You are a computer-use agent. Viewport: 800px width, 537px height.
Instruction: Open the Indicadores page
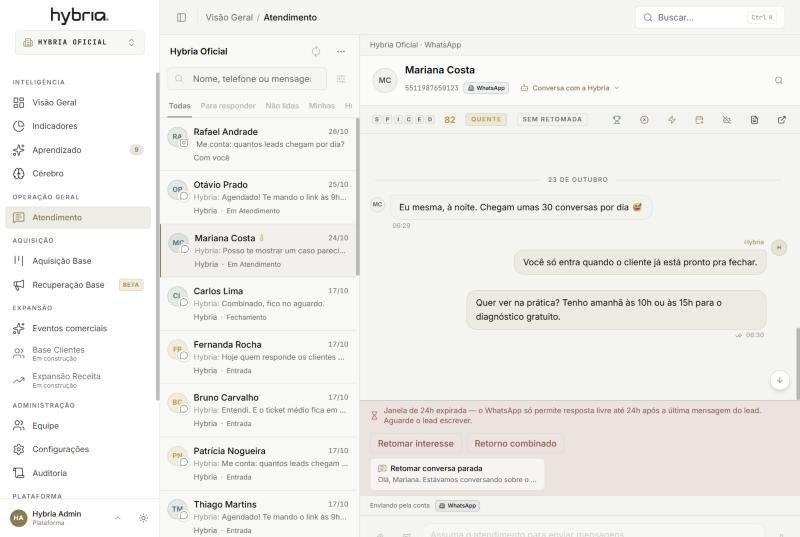(78, 126)
